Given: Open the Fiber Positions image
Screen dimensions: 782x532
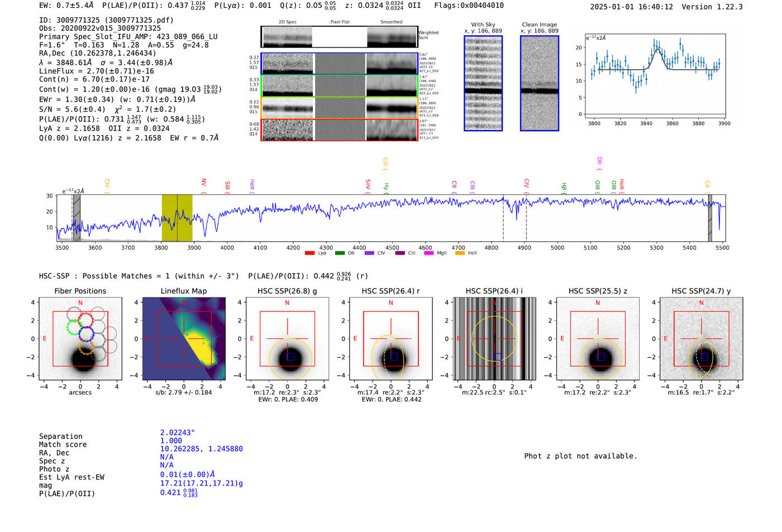Looking at the screenshot, I should point(80,339).
